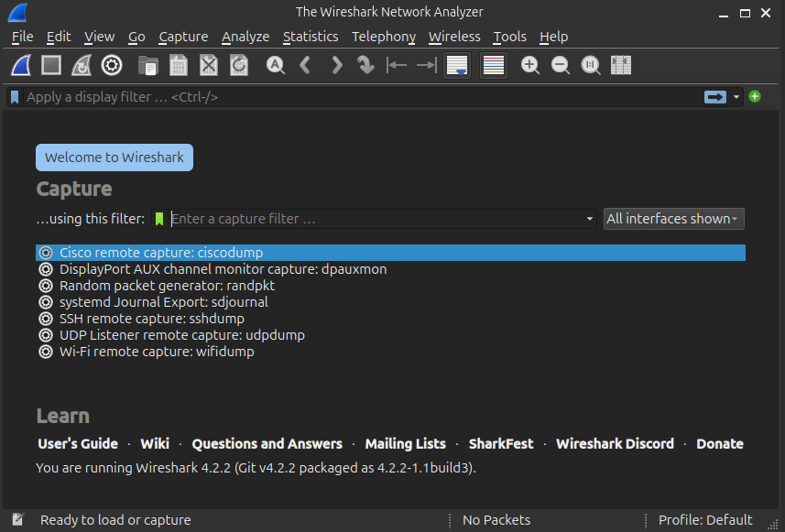
Task: Jump to last packet icon
Action: tap(427, 65)
